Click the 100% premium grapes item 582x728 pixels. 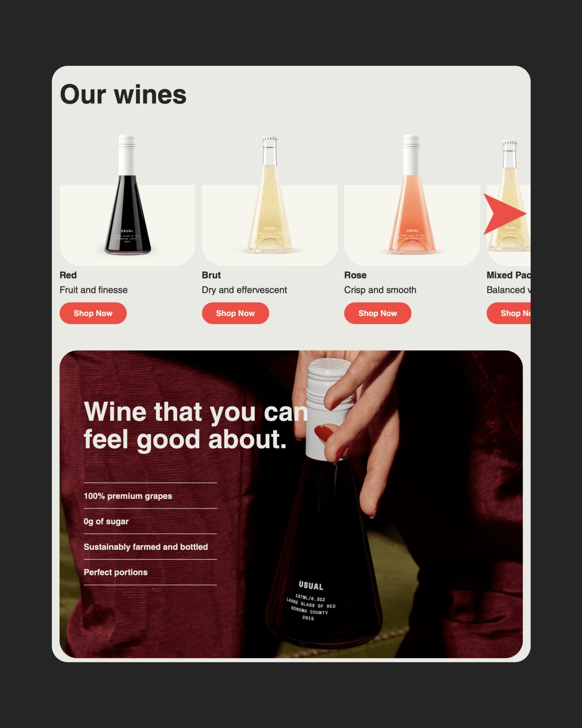pos(128,496)
